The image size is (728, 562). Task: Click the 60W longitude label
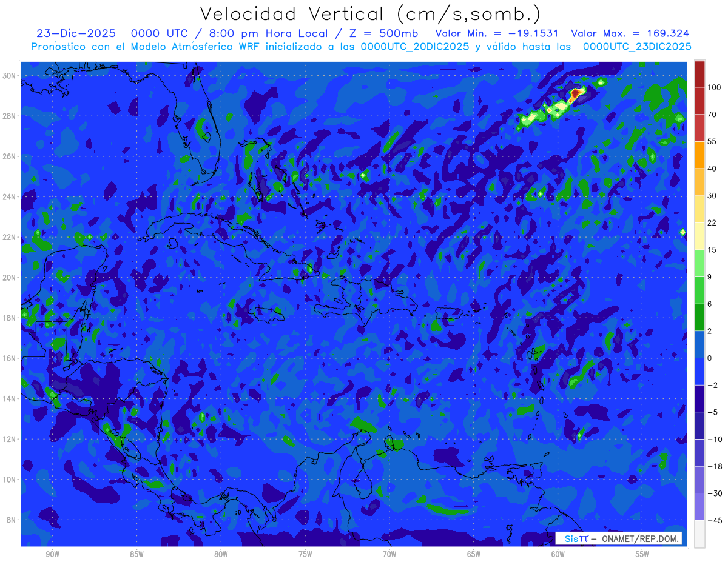pos(558,554)
